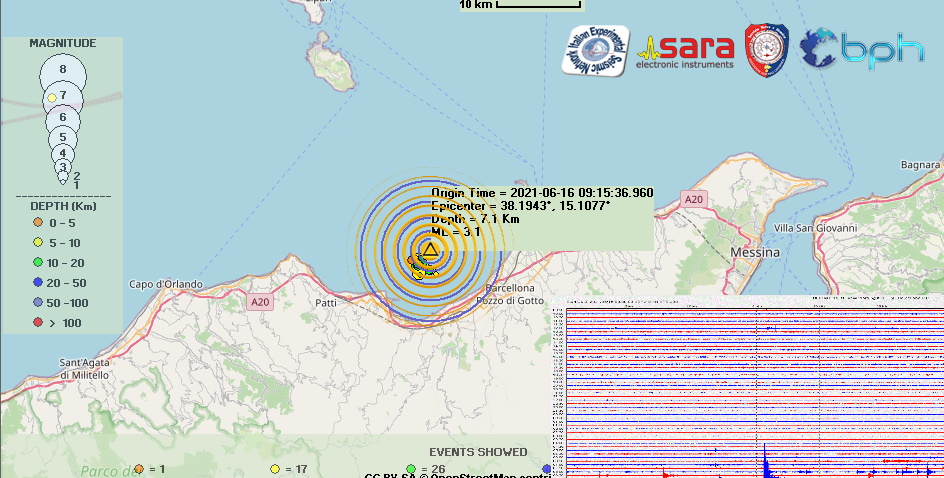The image size is (944, 478).
Task: Click the seismogram waveform panel
Action: 748,390
